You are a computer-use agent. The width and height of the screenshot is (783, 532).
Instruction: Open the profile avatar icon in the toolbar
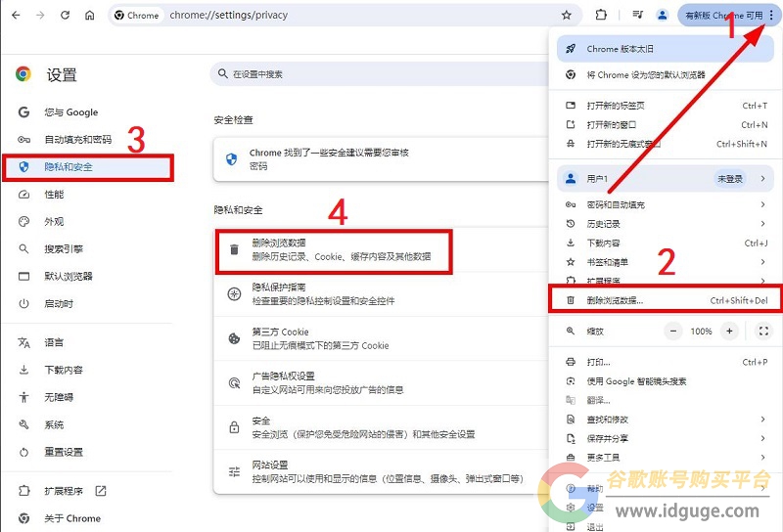coord(663,15)
